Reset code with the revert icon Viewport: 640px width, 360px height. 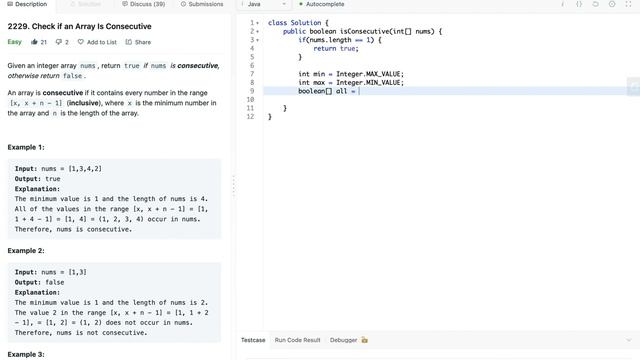pos(596,4)
